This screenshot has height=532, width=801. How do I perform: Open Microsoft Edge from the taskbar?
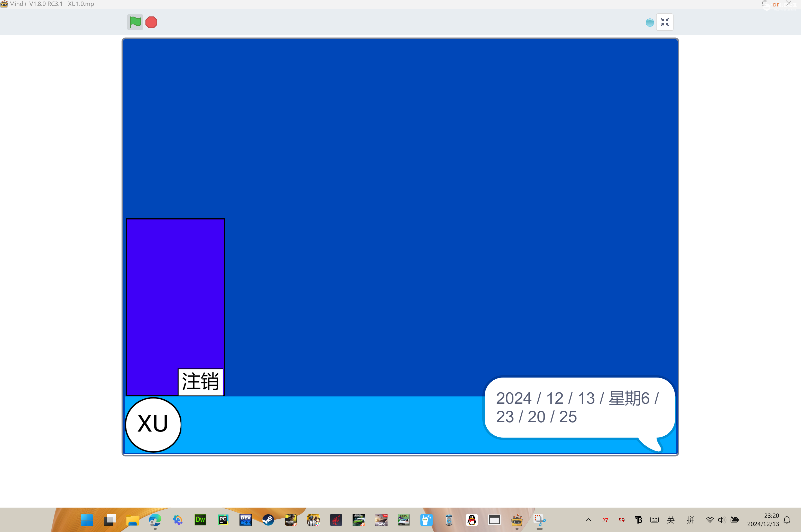(x=155, y=520)
